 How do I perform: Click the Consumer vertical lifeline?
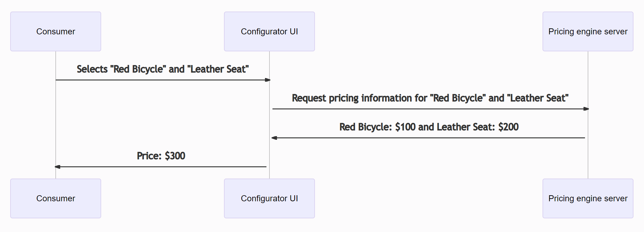56,121
